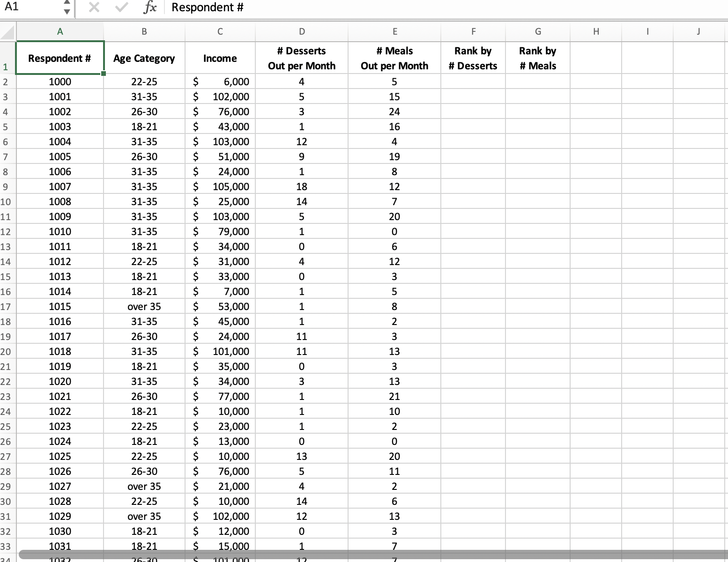The image size is (728, 562).
Task: Select column E header
Action: click(x=394, y=32)
